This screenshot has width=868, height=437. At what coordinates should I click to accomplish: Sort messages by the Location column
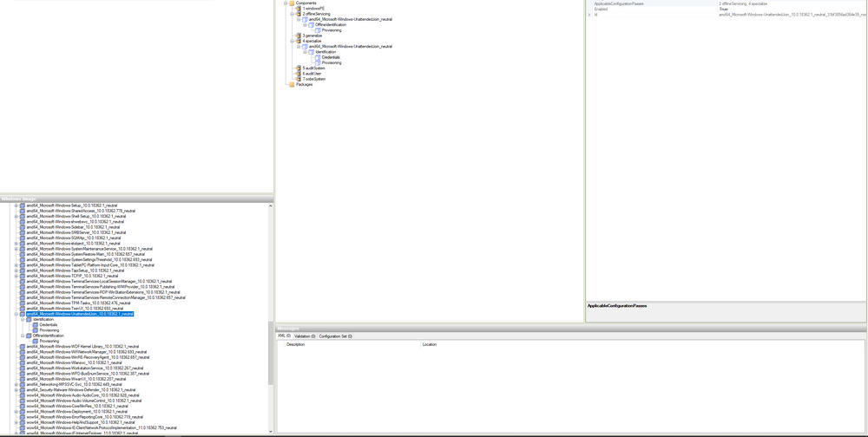tap(642, 344)
